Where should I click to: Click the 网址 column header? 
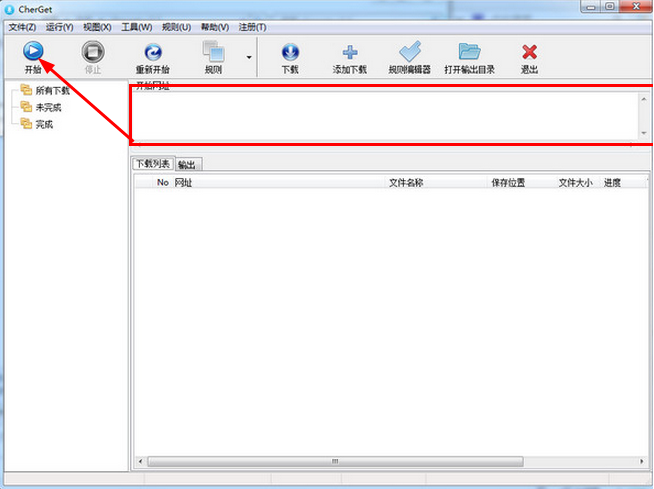279,182
